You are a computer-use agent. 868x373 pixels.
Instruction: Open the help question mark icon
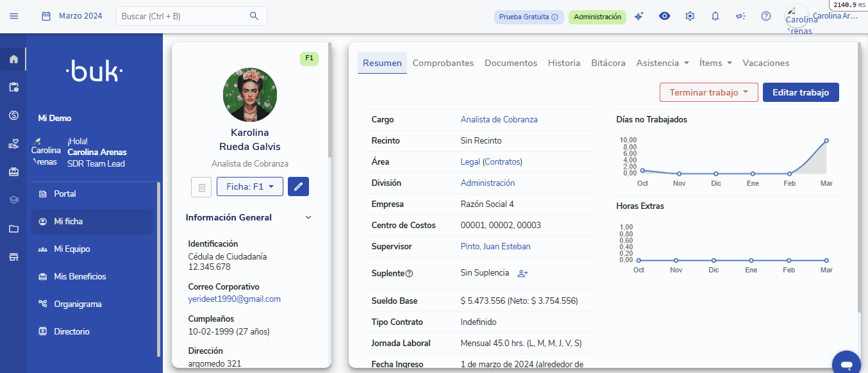pyautogui.click(x=765, y=16)
